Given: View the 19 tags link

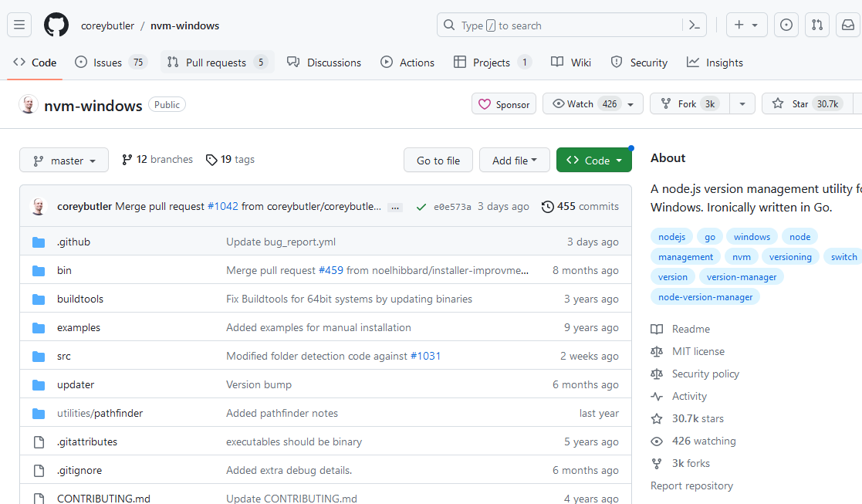Looking at the screenshot, I should [x=230, y=160].
